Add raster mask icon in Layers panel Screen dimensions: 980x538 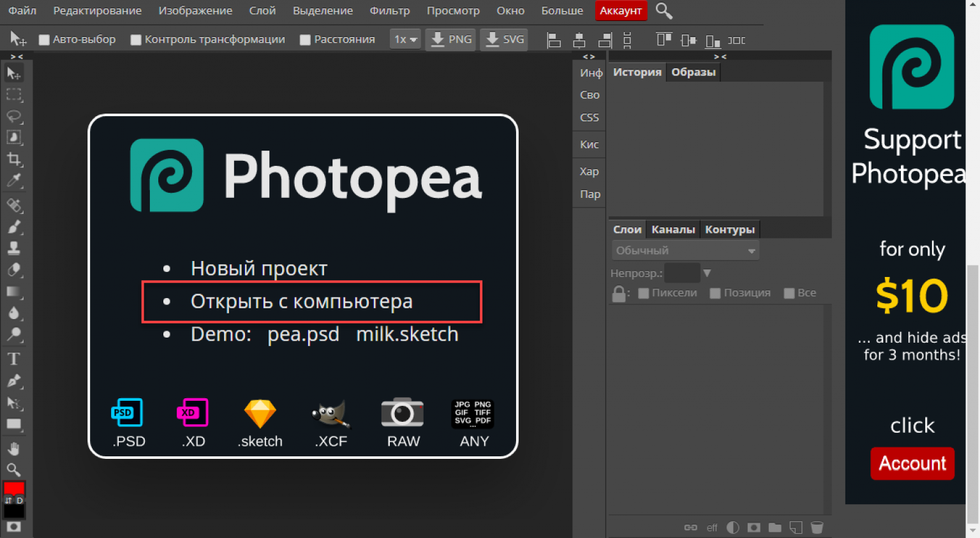[754, 528]
